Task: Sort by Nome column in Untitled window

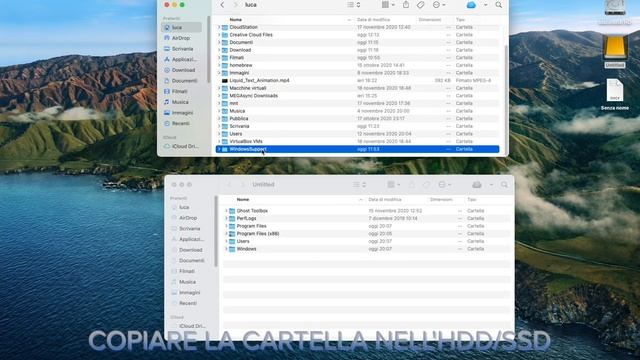Action: 243,200
